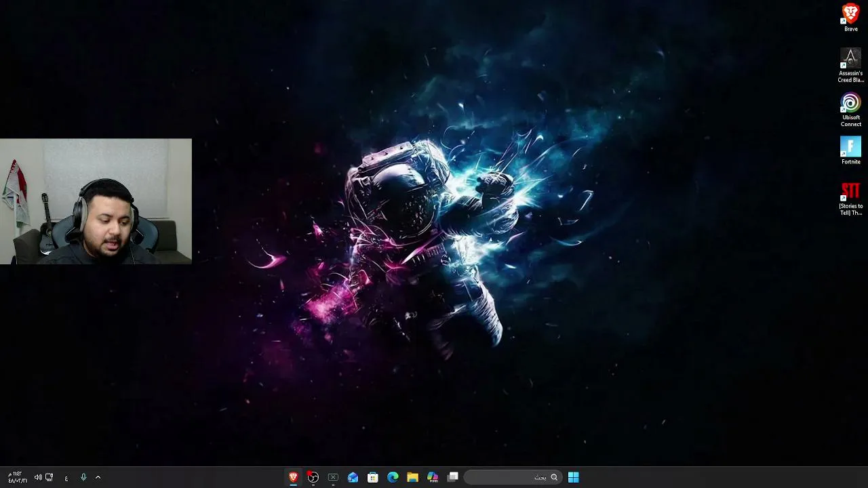This screenshot has height=488, width=868.
Task: Select the Assassin's Creed desktop shortcut
Action: [x=850, y=66]
